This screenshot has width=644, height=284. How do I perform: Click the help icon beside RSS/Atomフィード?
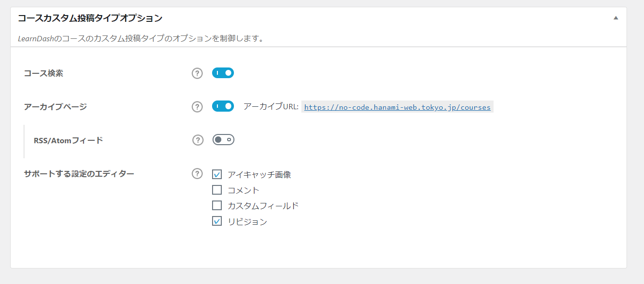[198, 140]
